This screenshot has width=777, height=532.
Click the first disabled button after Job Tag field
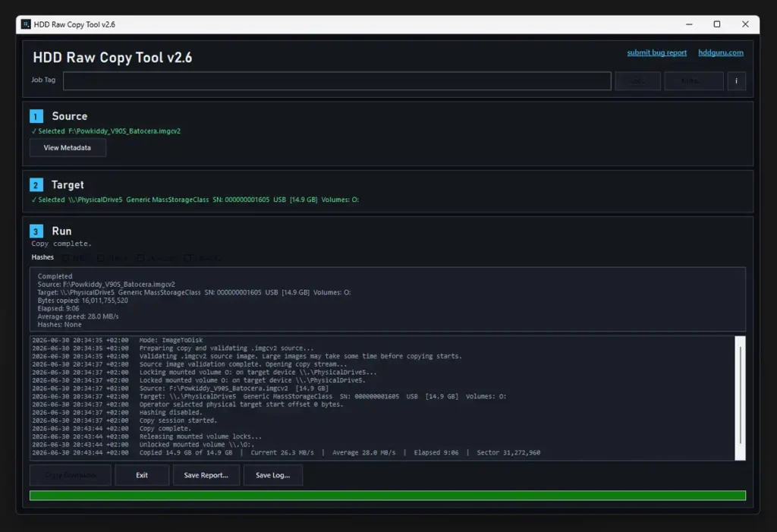[x=637, y=80]
